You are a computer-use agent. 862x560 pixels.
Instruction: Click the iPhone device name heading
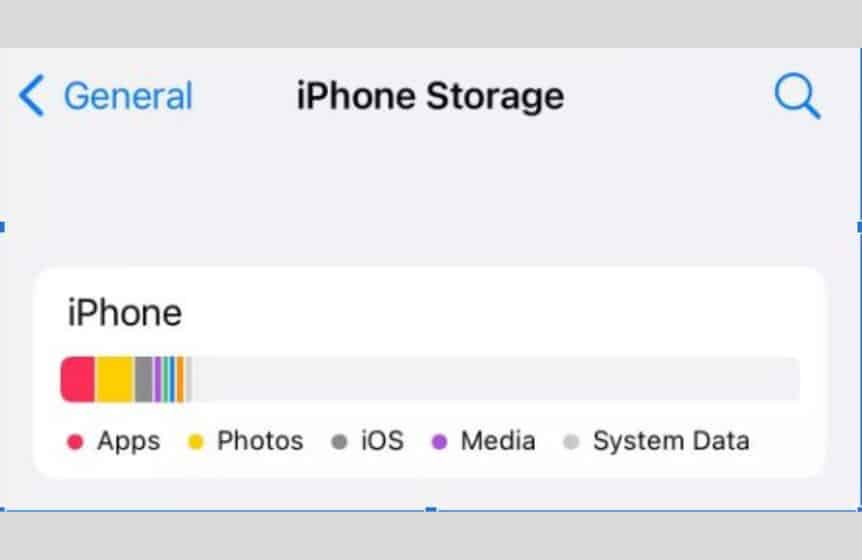pyautogui.click(x=125, y=313)
